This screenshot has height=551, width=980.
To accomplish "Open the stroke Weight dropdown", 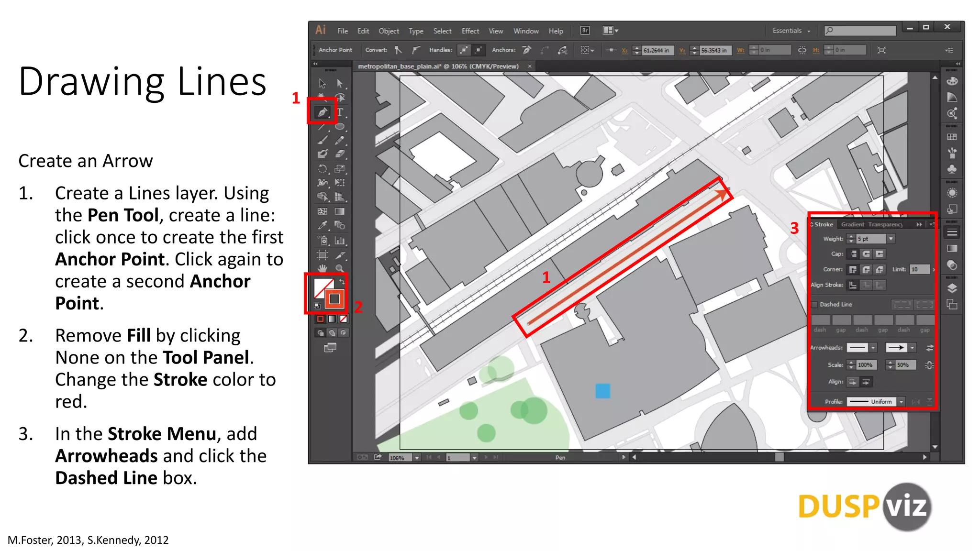I will 891,239.
